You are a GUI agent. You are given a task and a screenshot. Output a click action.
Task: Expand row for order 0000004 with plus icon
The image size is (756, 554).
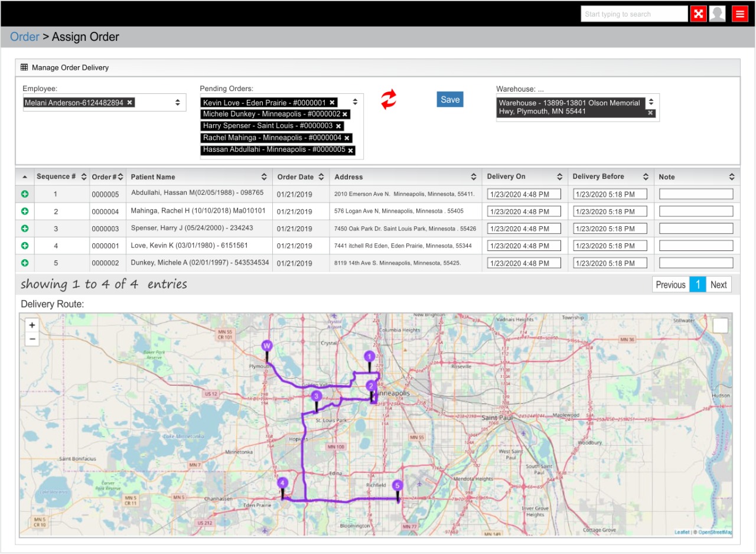click(x=25, y=211)
